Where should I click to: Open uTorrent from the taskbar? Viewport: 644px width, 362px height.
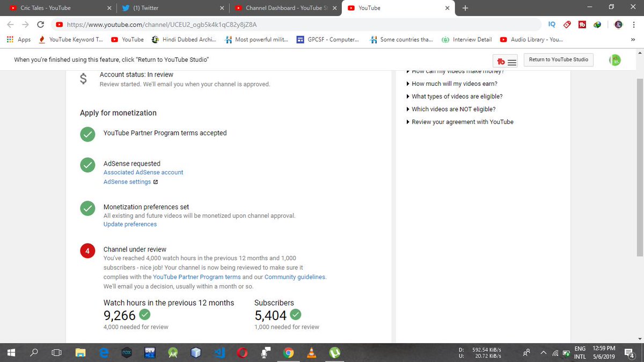[335, 353]
